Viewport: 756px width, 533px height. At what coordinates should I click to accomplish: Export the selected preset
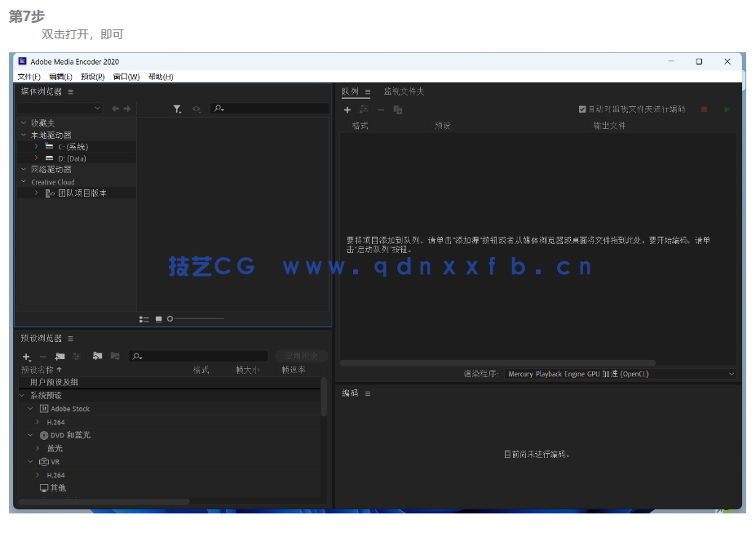coord(116,357)
